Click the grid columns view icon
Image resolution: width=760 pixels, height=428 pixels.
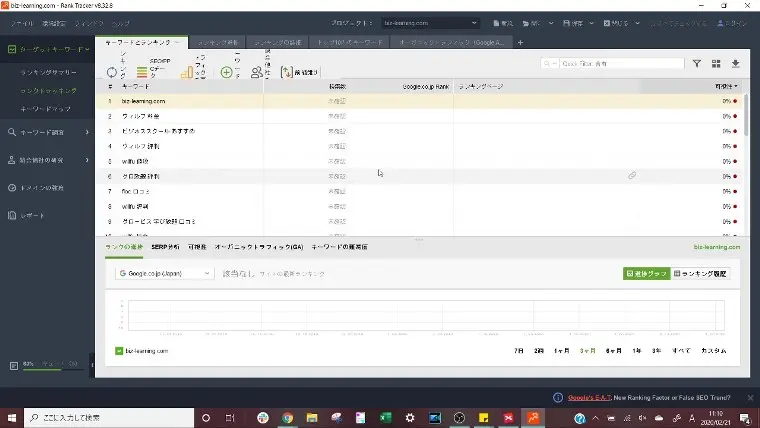coord(716,63)
